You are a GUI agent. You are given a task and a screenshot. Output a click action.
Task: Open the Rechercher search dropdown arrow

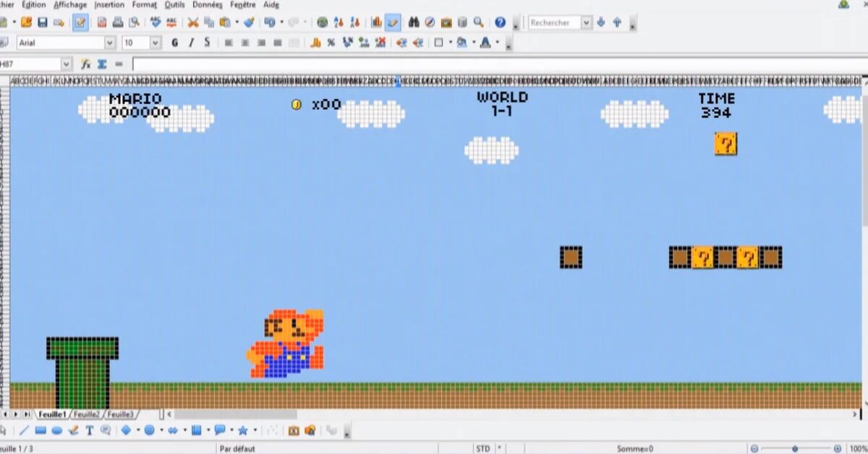click(x=586, y=22)
